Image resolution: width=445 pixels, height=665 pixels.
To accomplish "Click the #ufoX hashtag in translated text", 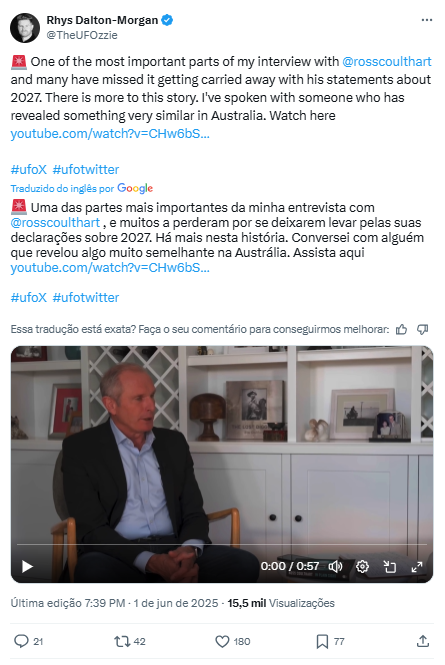I will [28, 297].
